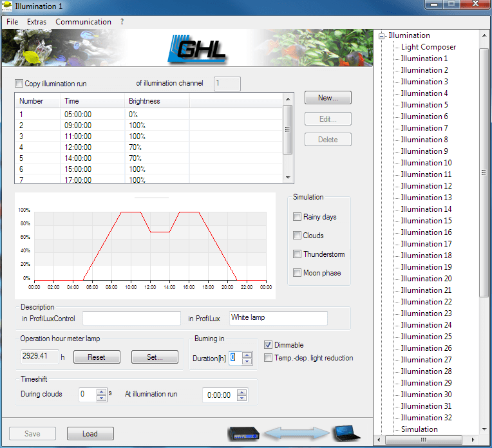
Task: Click the illumination channel number field
Action: (x=227, y=84)
